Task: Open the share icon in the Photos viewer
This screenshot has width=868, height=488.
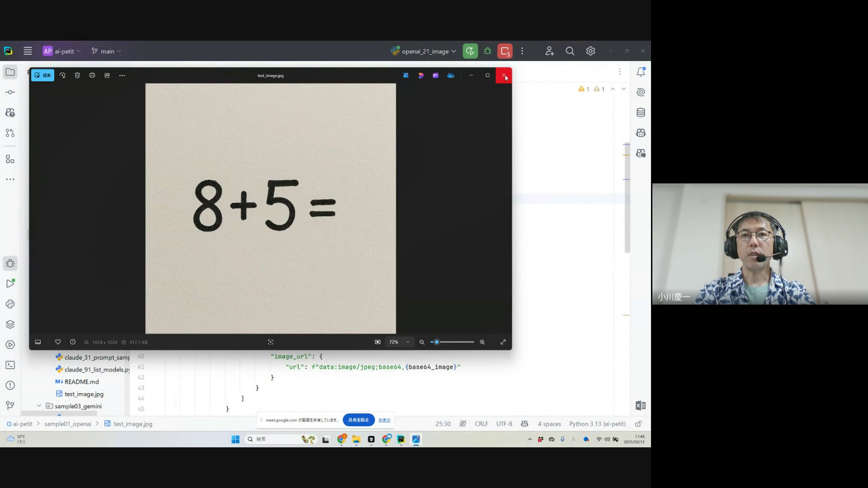Action: (x=107, y=75)
